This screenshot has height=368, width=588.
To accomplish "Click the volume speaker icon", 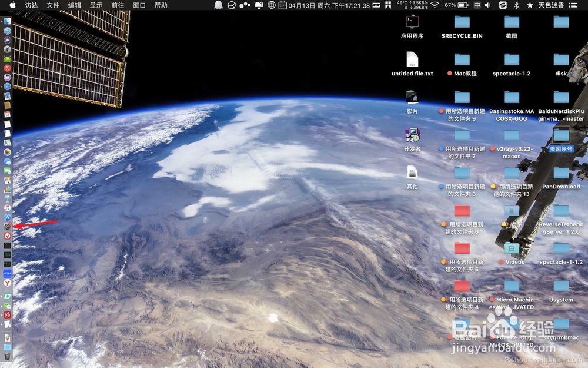I will point(487,5).
